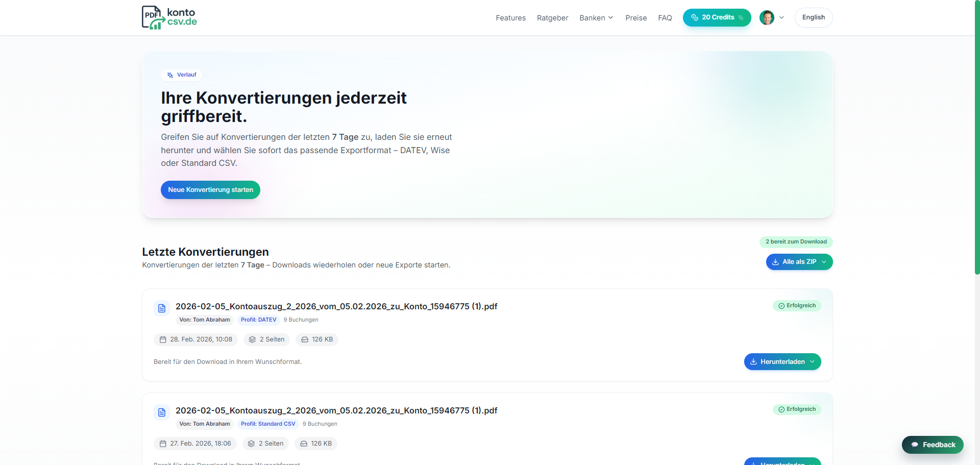This screenshot has height=465, width=980.
Task: Click the '2 bereit zum Download' badge
Action: 796,242
